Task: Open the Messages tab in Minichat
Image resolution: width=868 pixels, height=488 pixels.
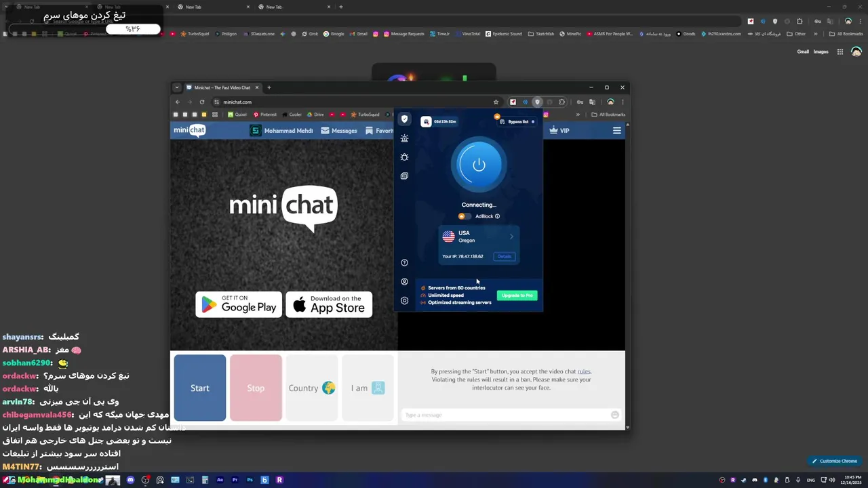Action: coord(339,131)
